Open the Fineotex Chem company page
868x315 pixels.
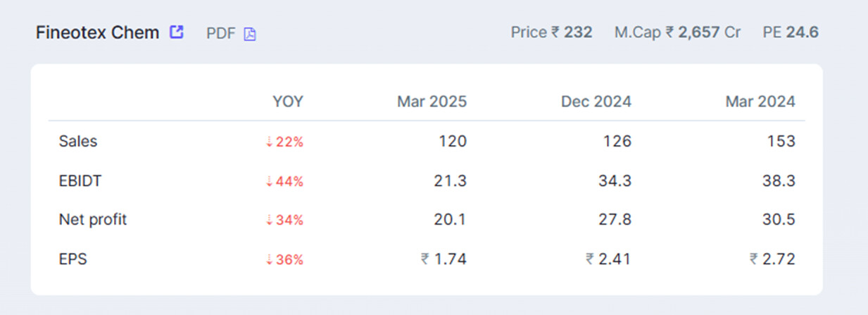coord(97,33)
